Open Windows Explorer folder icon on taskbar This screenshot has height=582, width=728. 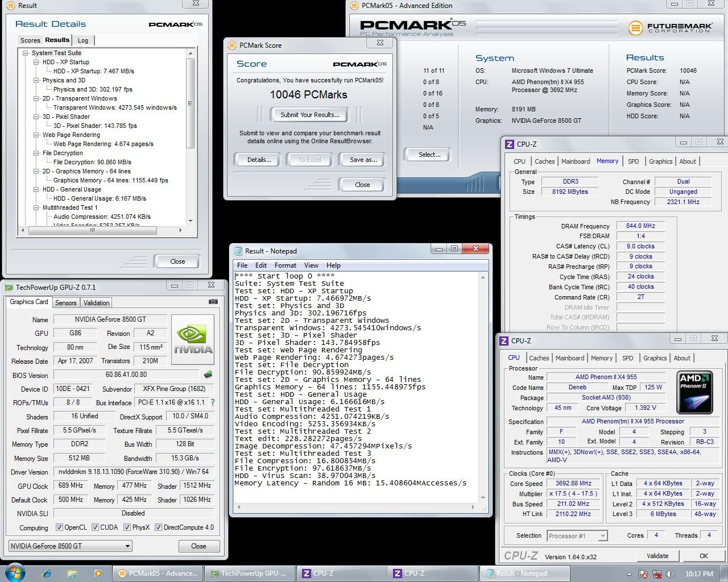(72, 573)
